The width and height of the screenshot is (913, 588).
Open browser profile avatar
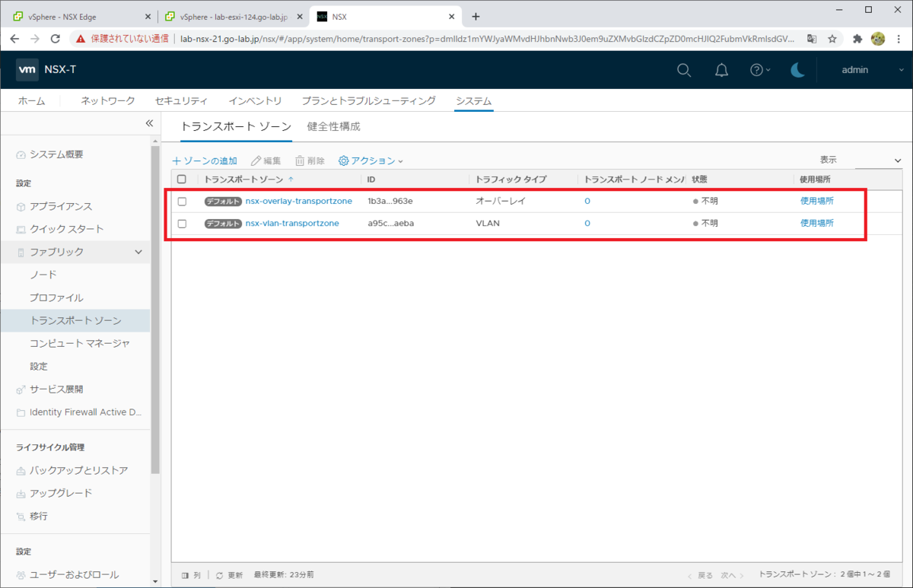(878, 38)
